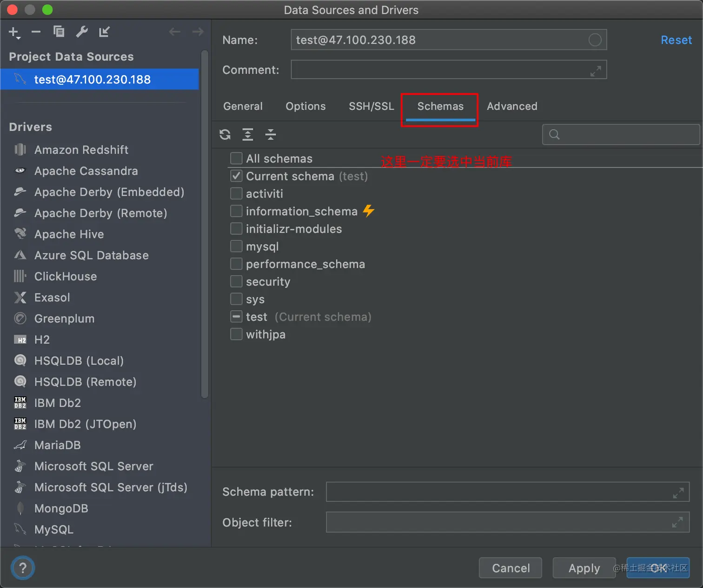Image resolution: width=703 pixels, height=588 pixels.
Task: Toggle the test schema checkbox
Action: (236, 317)
